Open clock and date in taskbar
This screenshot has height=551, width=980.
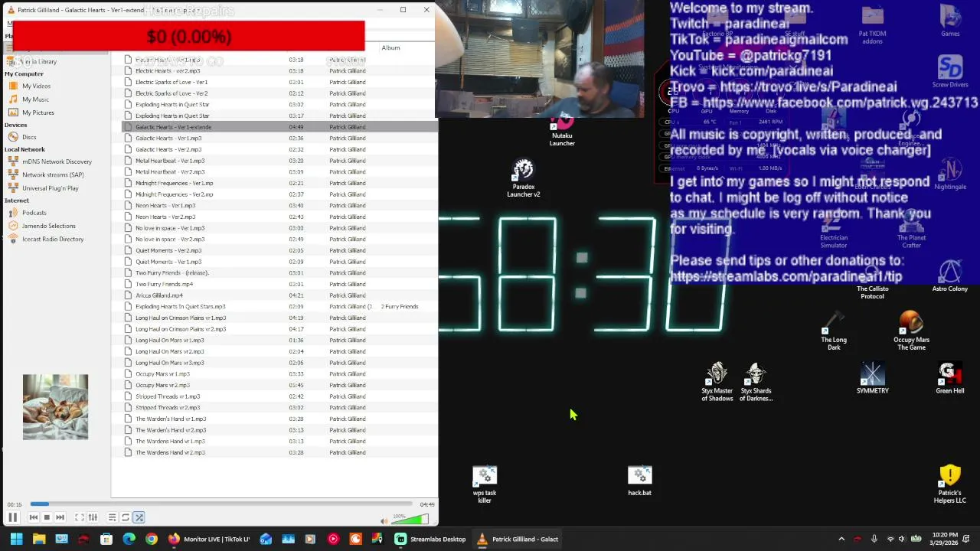(946, 539)
